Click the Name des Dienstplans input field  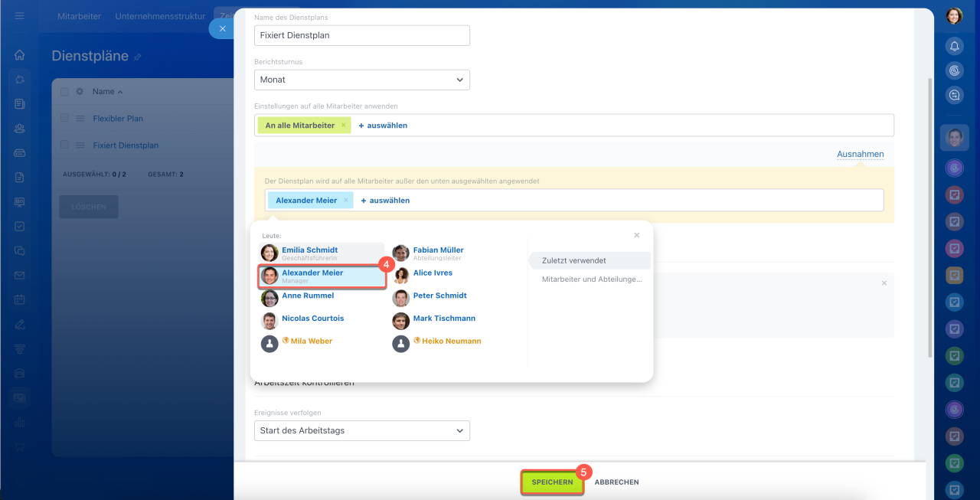tap(361, 35)
